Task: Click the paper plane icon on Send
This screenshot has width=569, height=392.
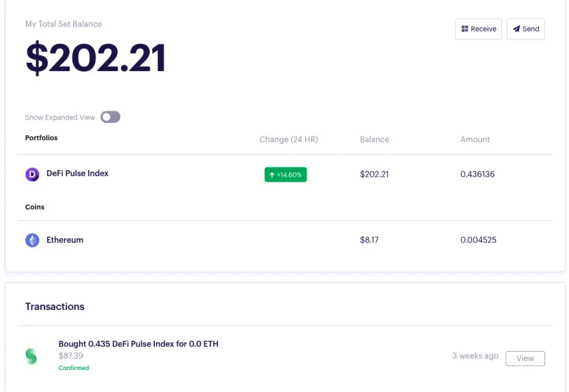Action: [x=516, y=29]
